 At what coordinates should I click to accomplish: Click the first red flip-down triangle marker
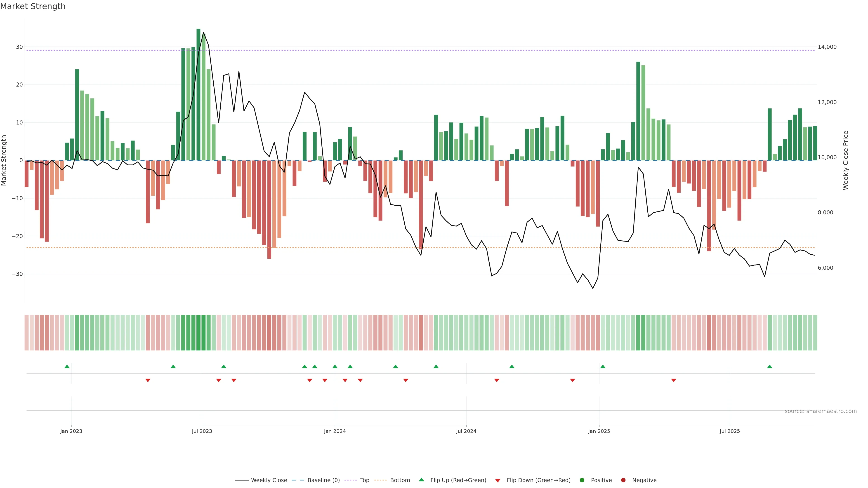(148, 380)
